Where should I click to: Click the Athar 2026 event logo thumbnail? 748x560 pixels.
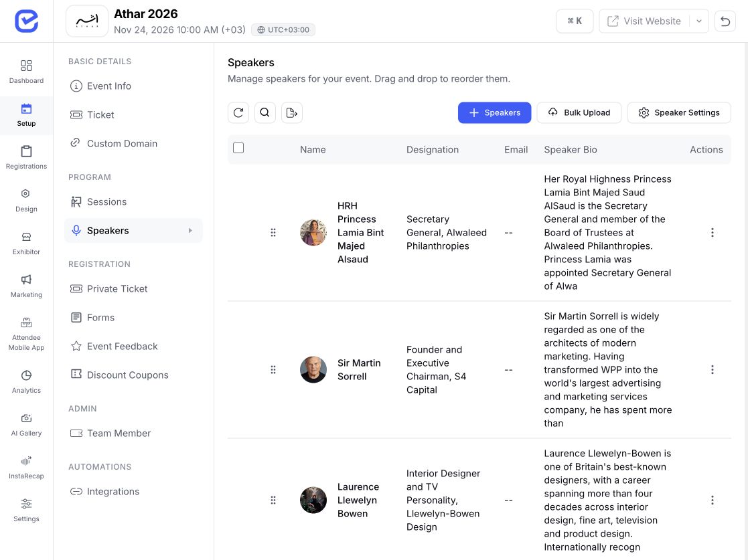87,21
